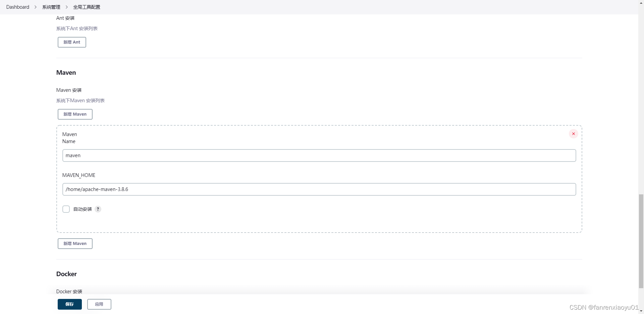Viewport: 644px width, 314px height.
Task: Focus the MAVEN_HOME path field
Action: [319, 189]
